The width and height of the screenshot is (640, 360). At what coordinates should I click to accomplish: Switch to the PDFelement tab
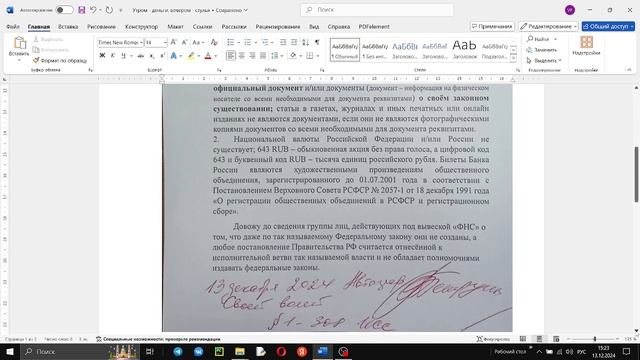(x=374, y=27)
